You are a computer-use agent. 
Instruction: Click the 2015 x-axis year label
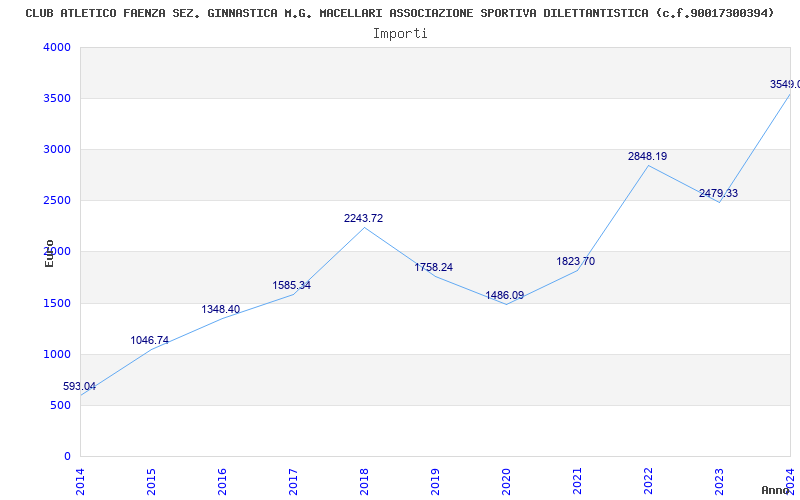pos(151,481)
